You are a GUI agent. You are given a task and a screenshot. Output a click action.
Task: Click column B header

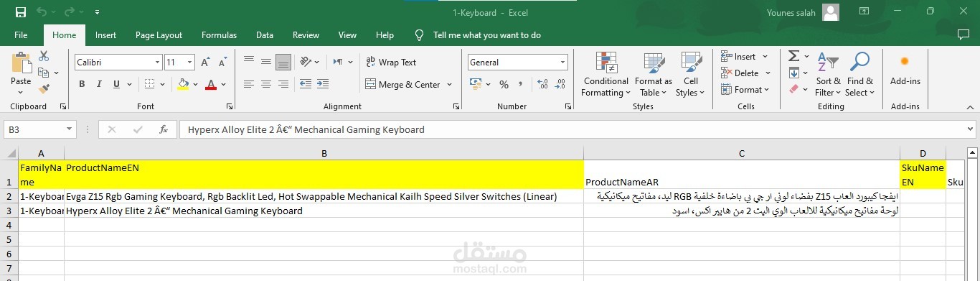[x=324, y=153]
